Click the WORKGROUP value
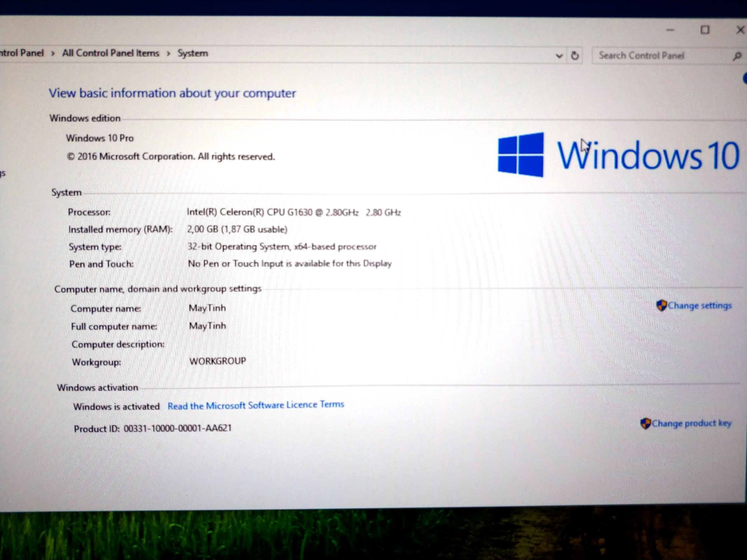Image resolution: width=747 pixels, height=560 pixels. click(x=218, y=361)
